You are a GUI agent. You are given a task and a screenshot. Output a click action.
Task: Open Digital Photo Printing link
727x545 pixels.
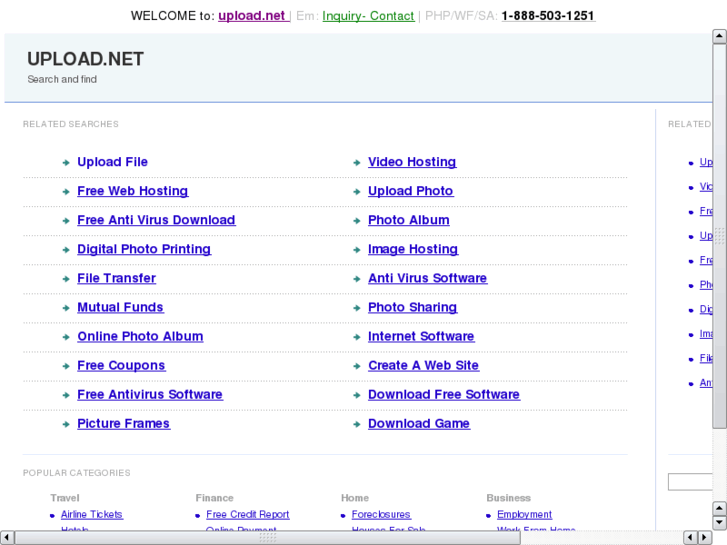coord(144,249)
